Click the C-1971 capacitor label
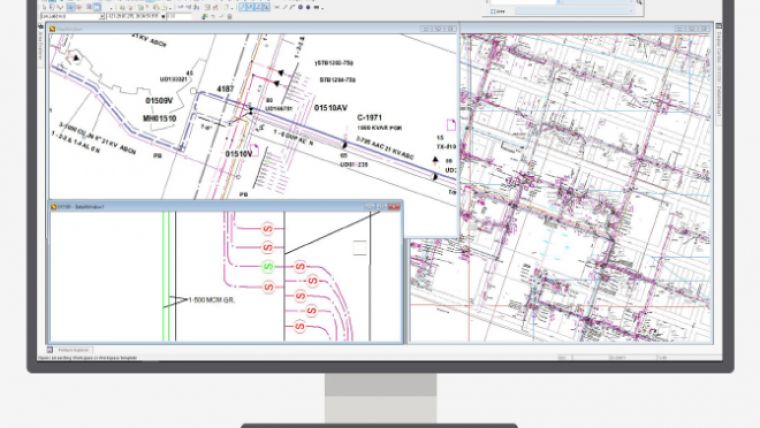The image size is (760, 428). 369,117
